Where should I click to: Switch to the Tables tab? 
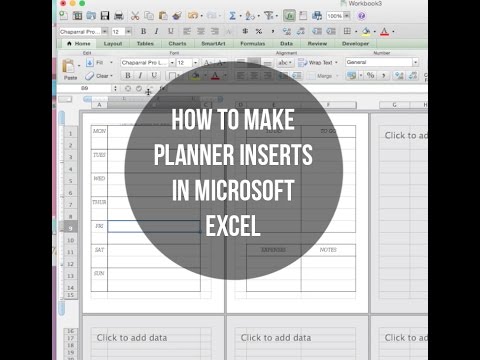[145, 44]
